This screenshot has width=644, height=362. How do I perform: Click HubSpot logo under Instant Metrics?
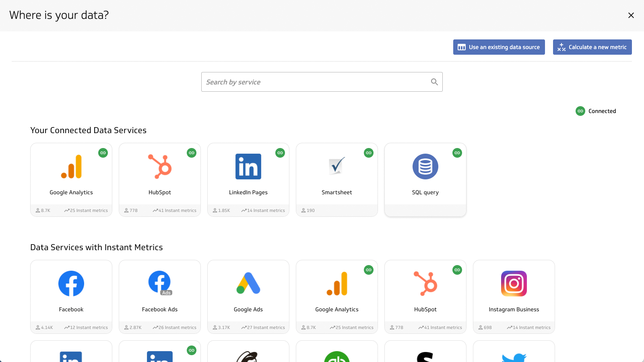[425, 284]
